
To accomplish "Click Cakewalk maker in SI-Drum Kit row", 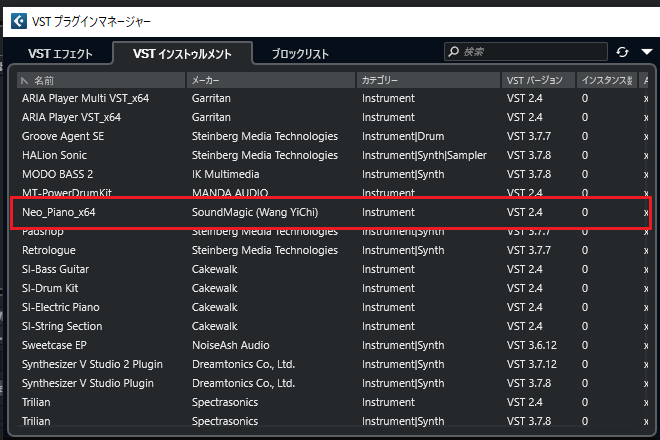I will point(215,288).
